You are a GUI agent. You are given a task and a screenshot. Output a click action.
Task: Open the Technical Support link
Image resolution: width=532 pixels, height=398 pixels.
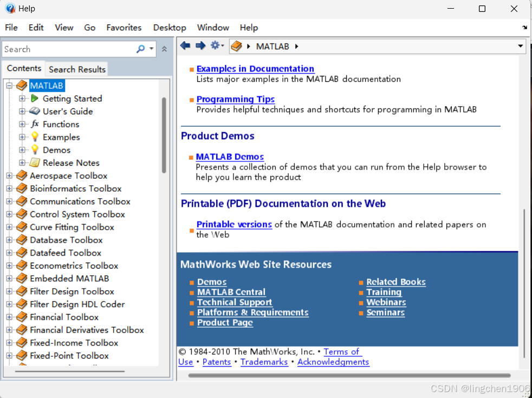coord(235,302)
